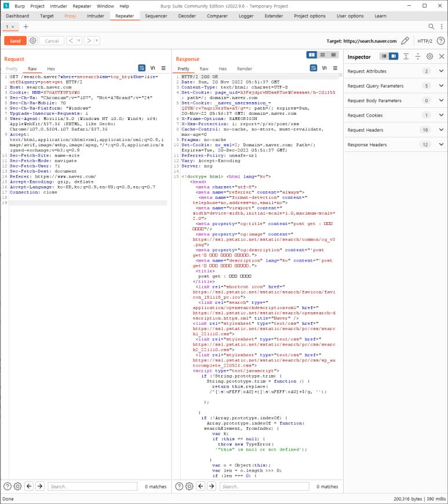The image size is (448, 504).
Task: Open Repeater help question icon
Action: click(x=441, y=41)
